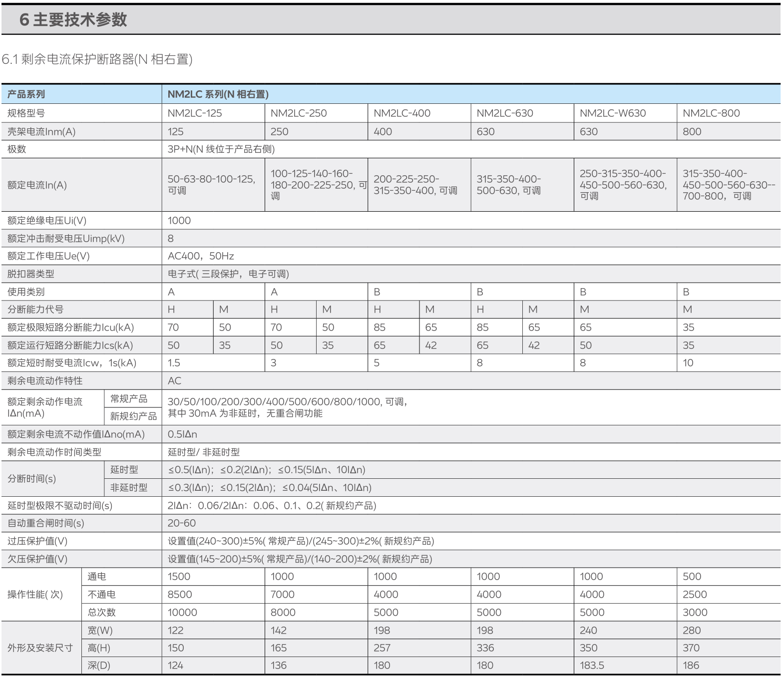
Task: Select total operations value '10000'
Action: [x=182, y=613]
